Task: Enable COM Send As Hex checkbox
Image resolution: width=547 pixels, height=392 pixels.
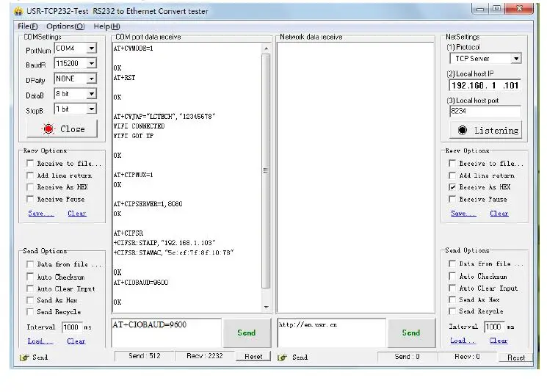Action: pos(30,300)
